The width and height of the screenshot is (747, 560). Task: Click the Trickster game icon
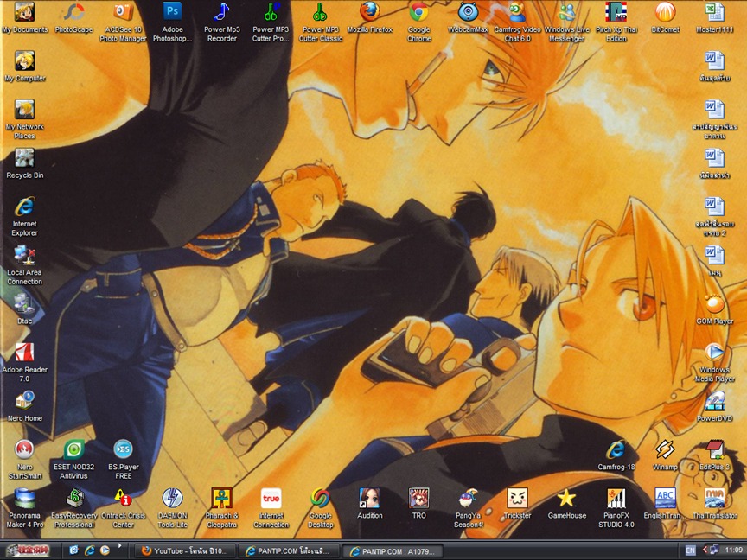[517, 504]
